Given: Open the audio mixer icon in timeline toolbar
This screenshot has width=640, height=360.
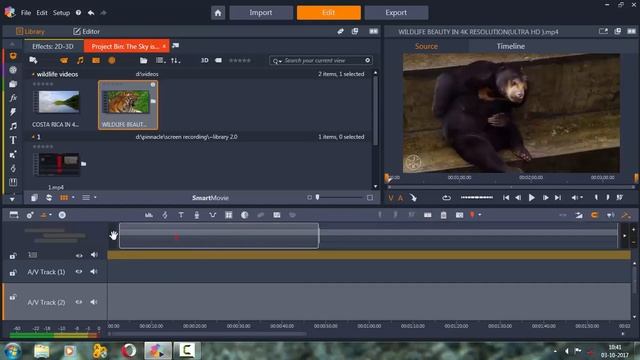Looking at the screenshot, I should (149, 215).
